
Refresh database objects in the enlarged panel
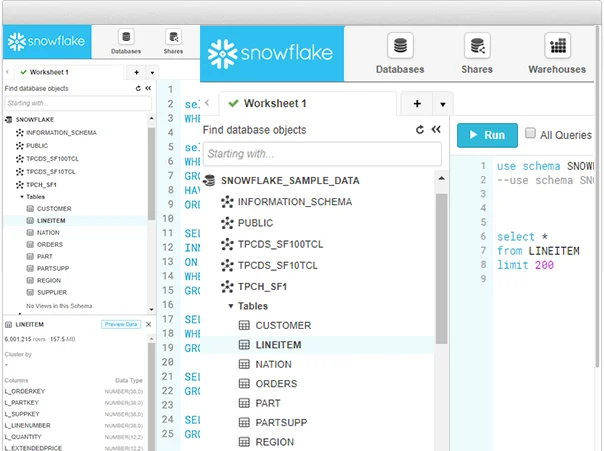pyautogui.click(x=420, y=130)
